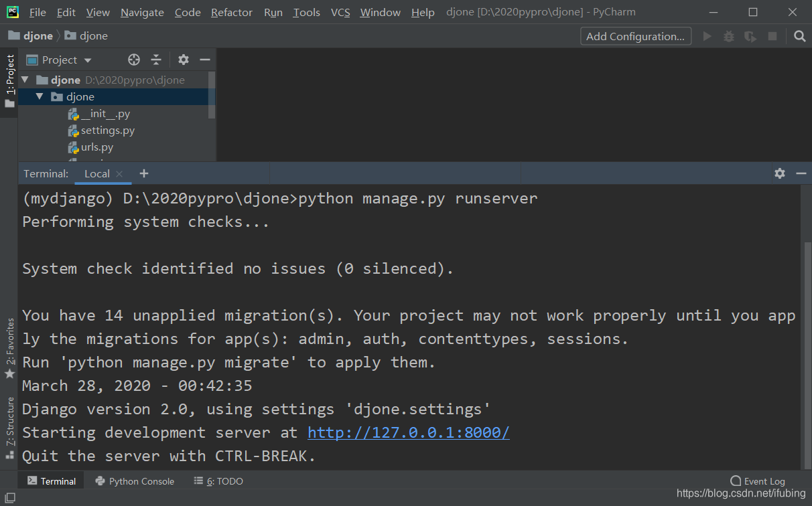
Task: Select urls.py in project tree
Action: [x=90, y=147]
